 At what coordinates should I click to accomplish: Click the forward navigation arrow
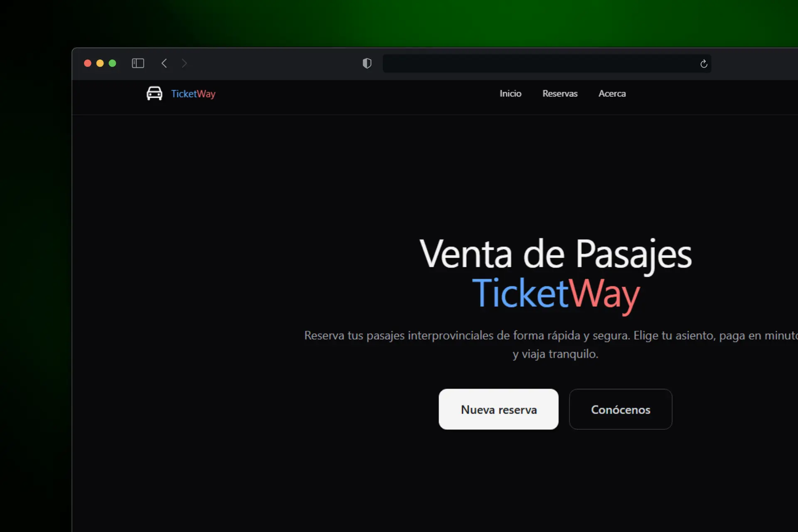pyautogui.click(x=185, y=63)
